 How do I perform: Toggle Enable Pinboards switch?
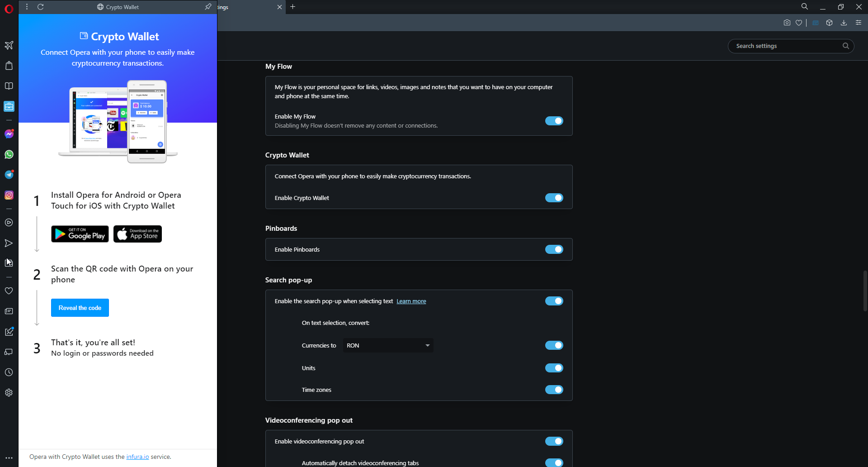[554, 249]
